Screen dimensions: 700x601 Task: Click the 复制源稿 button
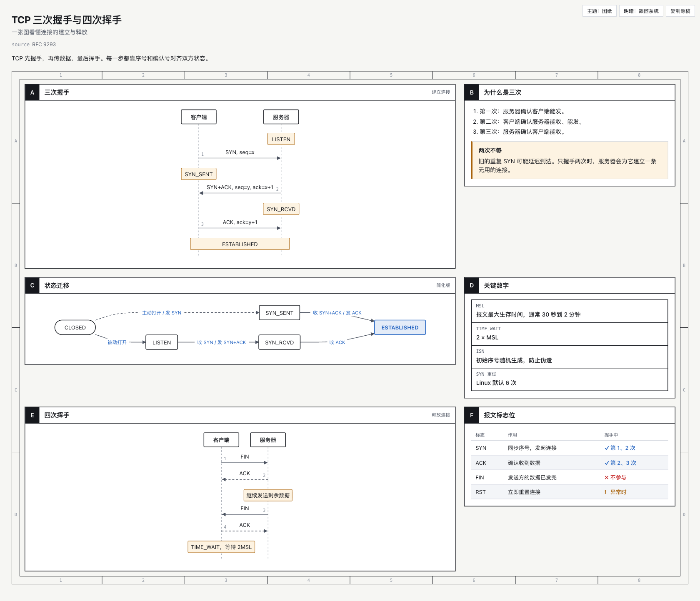680,11
